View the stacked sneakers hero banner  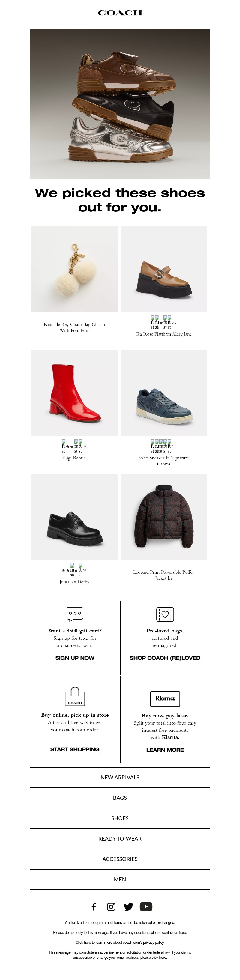click(x=120, y=104)
